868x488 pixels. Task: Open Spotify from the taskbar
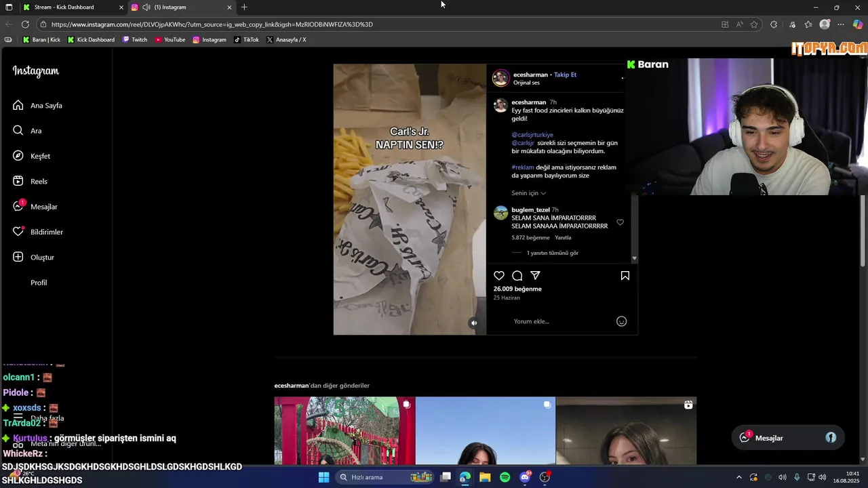[505, 477]
